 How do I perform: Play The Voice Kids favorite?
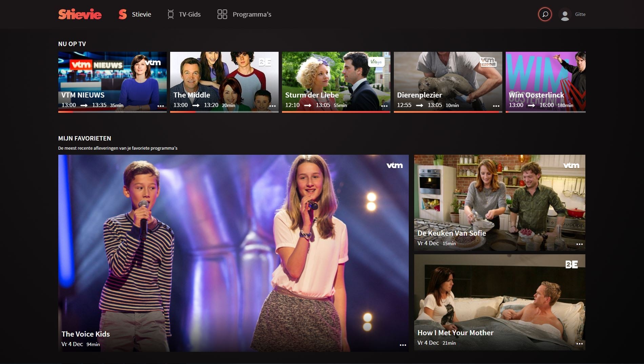(x=234, y=253)
